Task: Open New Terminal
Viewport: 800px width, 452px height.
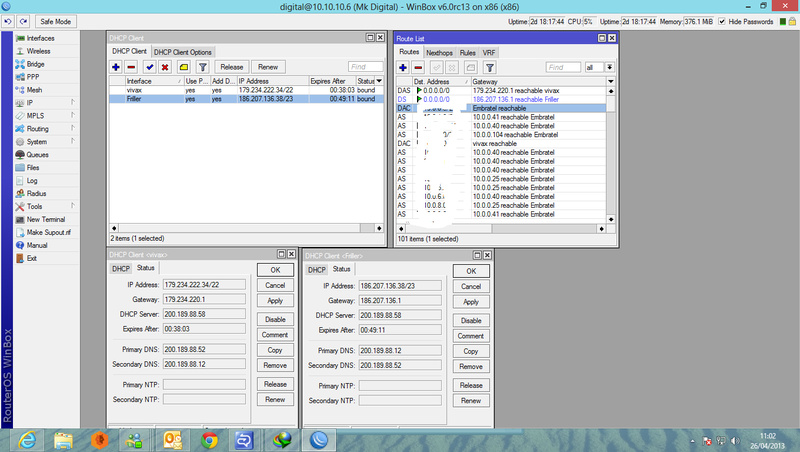Action: click(x=45, y=219)
